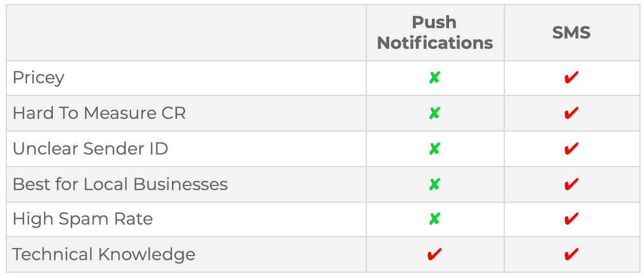Screen dimensions: 644x278
Task: Click the SMS column header
Action: pos(572,33)
